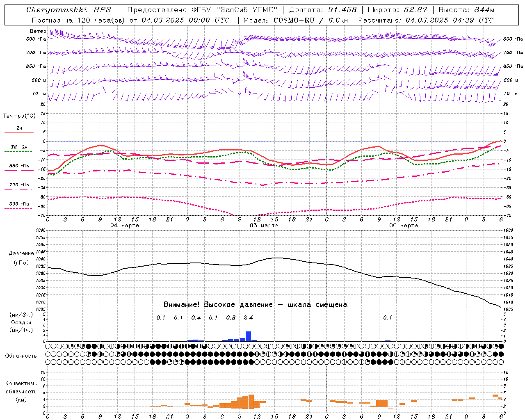Click the 0.4 precipitation total value
525x420 pixels.
[196, 317]
